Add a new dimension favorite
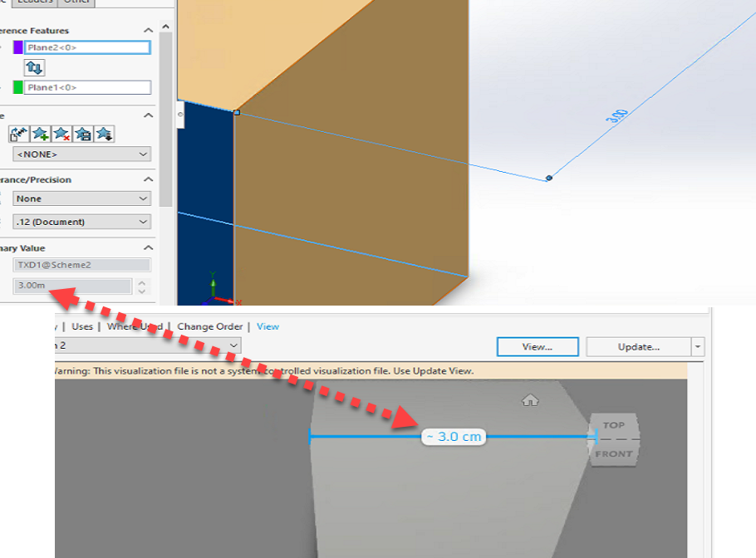This screenshot has width=756, height=558. [39, 134]
